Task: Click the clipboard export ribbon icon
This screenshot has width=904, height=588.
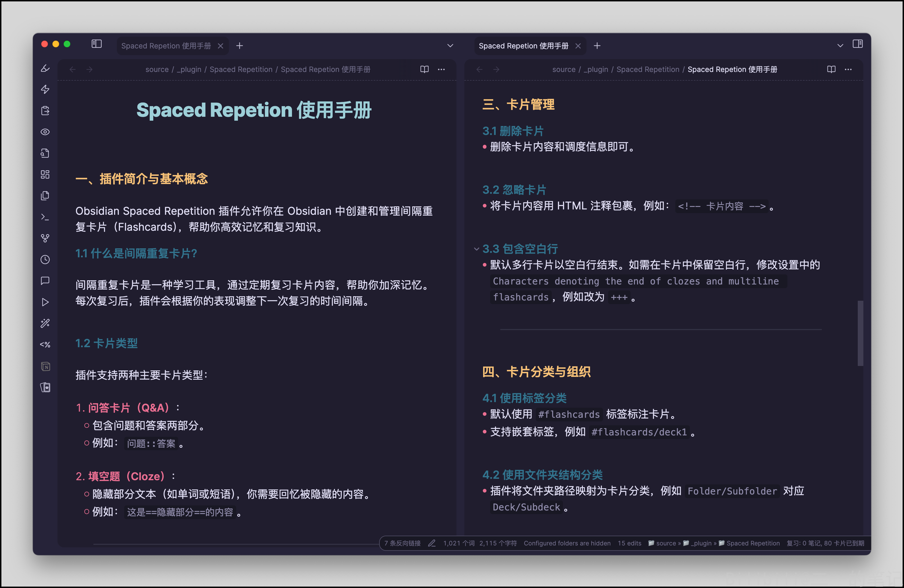Action: pos(45,111)
